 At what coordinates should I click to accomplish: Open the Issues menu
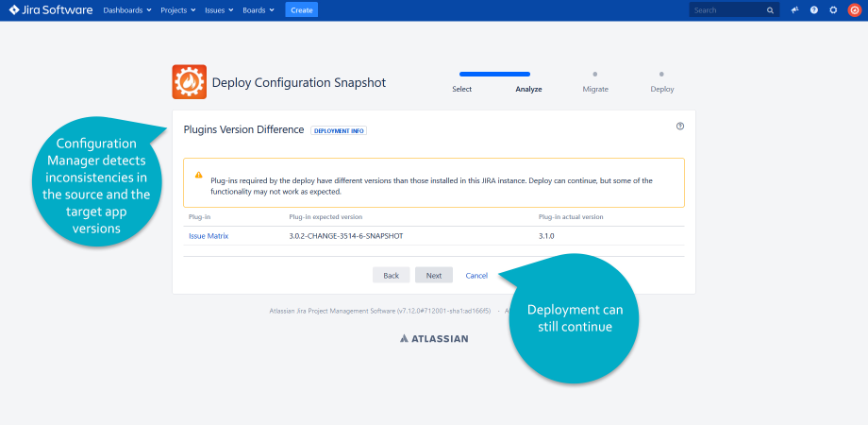point(219,10)
